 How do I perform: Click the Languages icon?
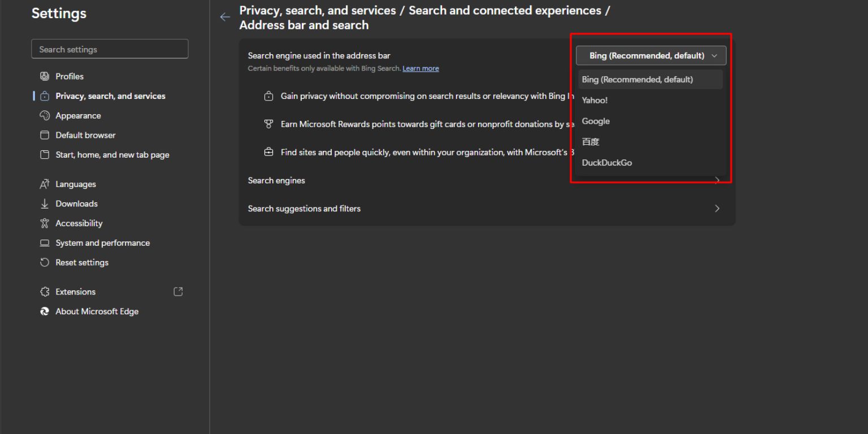click(x=45, y=184)
